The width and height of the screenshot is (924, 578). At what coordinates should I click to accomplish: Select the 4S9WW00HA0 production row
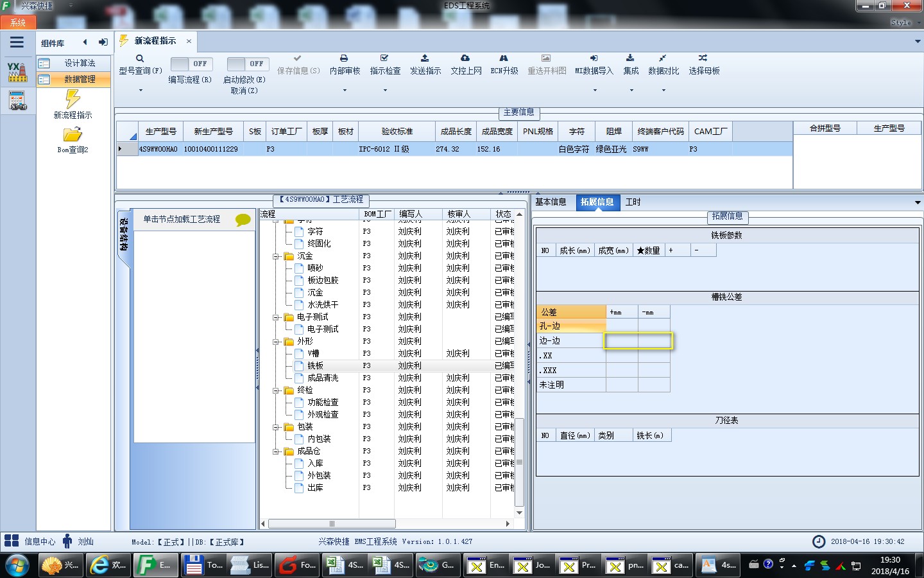[x=454, y=149]
